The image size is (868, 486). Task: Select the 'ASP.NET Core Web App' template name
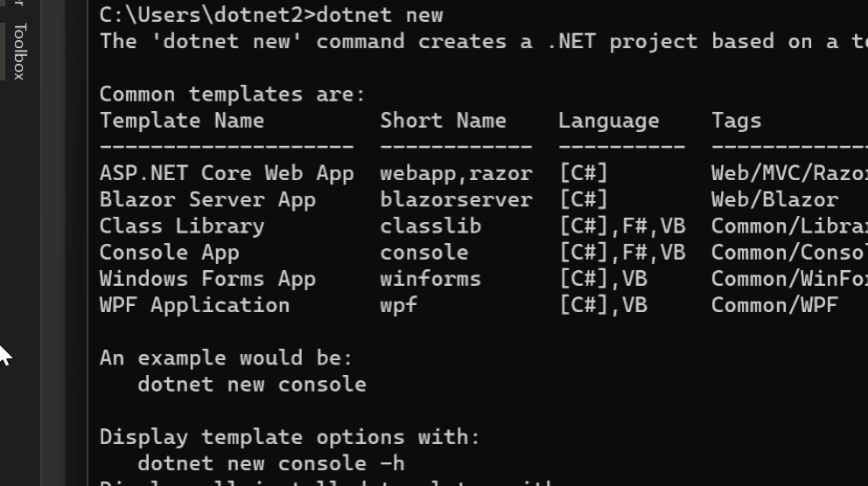[226, 173]
